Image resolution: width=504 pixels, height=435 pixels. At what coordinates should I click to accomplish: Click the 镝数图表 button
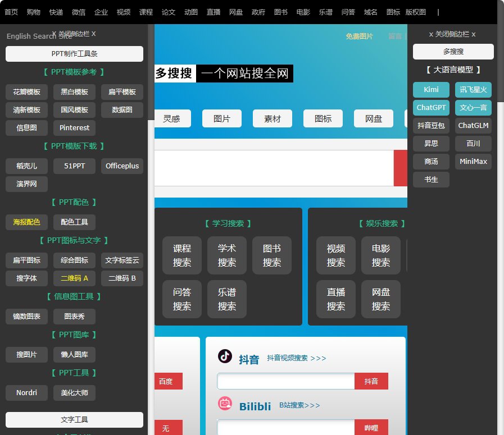click(x=26, y=317)
